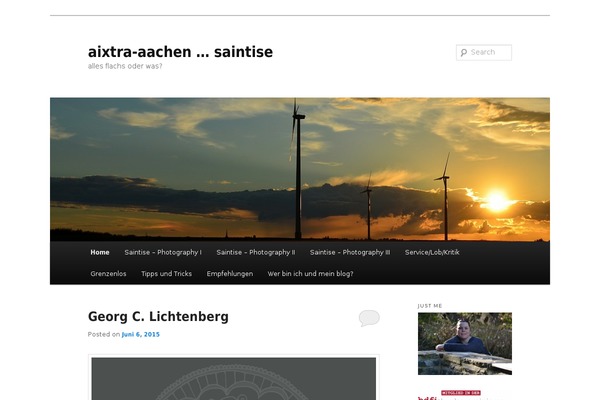Go to Saintise – Photography I

(x=163, y=252)
